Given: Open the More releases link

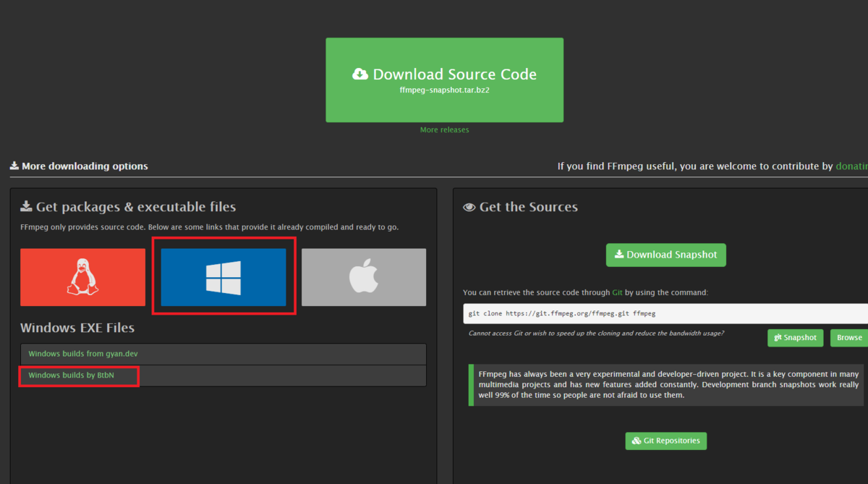Looking at the screenshot, I should pyautogui.click(x=444, y=130).
